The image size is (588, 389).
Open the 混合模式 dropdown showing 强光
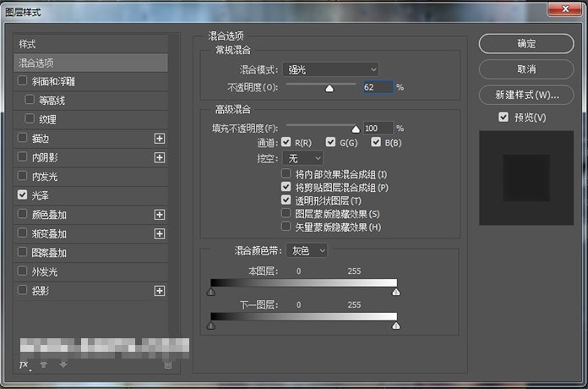330,69
